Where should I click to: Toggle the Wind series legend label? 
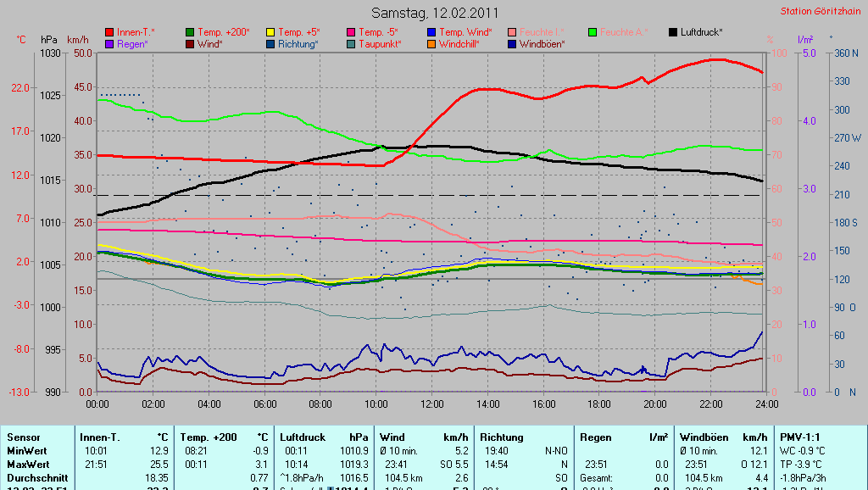tap(210, 44)
